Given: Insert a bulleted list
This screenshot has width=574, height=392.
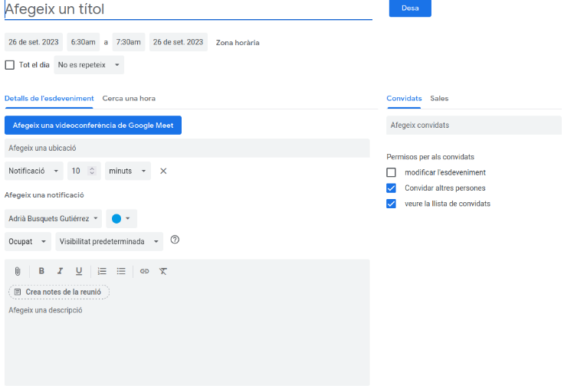Looking at the screenshot, I should [x=121, y=271].
